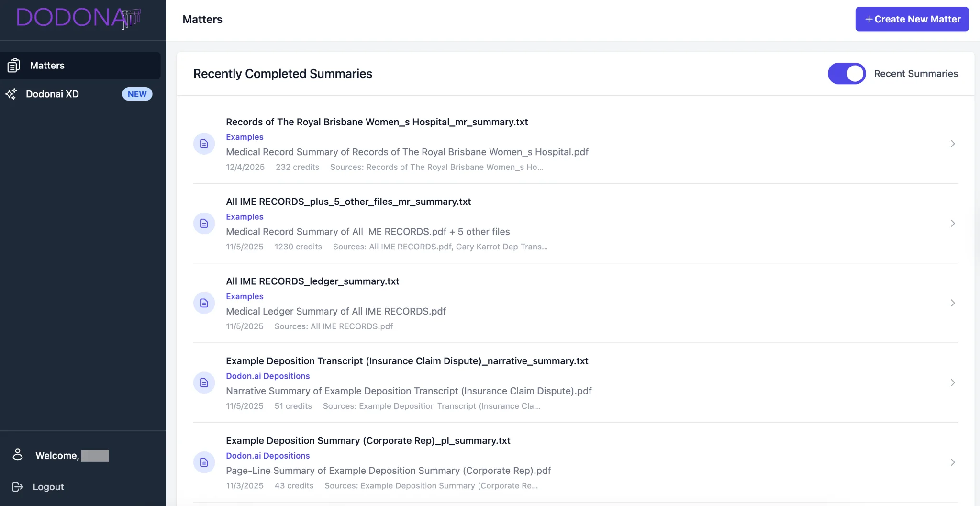Click document icon for Royal Brisbane summary
980x506 pixels.
[x=204, y=144]
